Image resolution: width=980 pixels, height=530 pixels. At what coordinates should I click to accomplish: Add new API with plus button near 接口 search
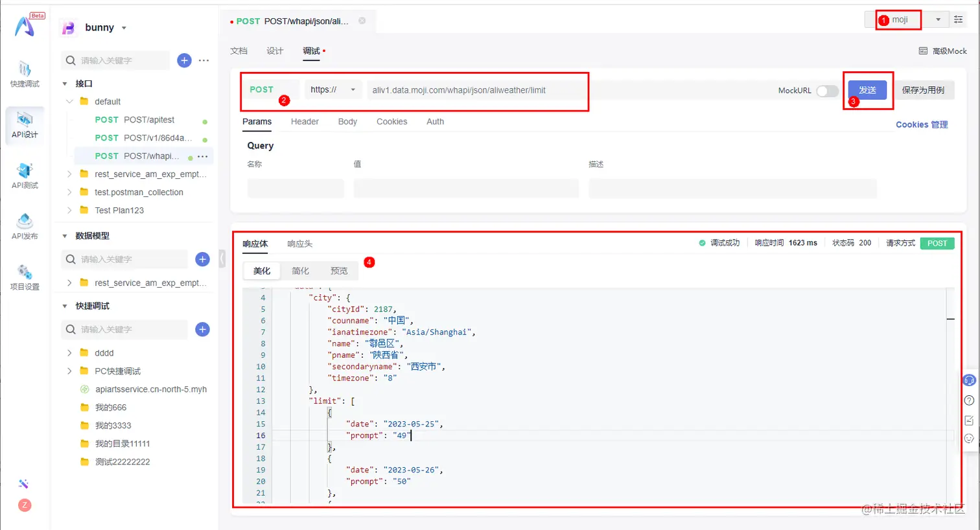click(x=184, y=60)
